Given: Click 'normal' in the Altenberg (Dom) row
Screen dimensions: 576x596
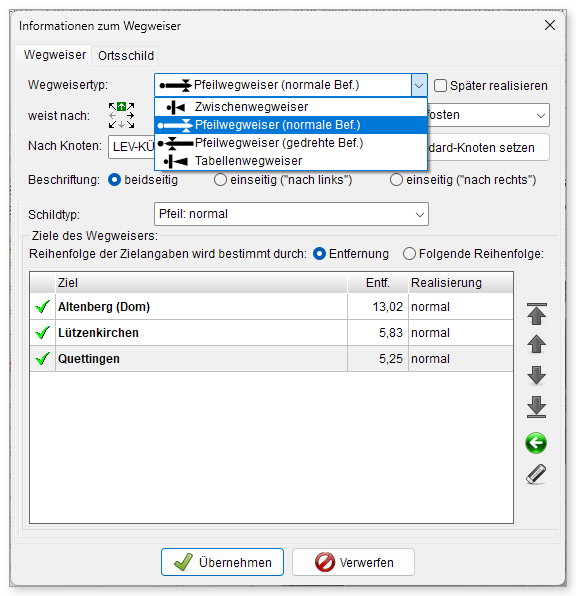Looking at the screenshot, I should (x=430, y=306).
